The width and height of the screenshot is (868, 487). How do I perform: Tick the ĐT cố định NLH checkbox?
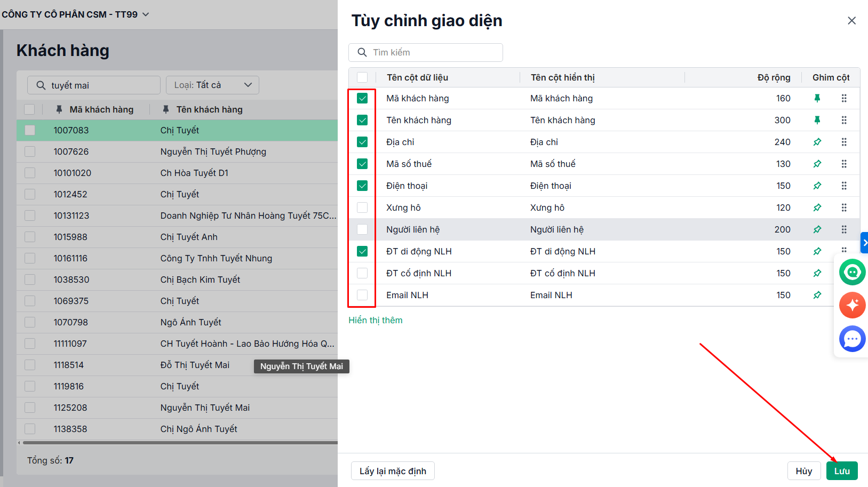click(x=362, y=273)
